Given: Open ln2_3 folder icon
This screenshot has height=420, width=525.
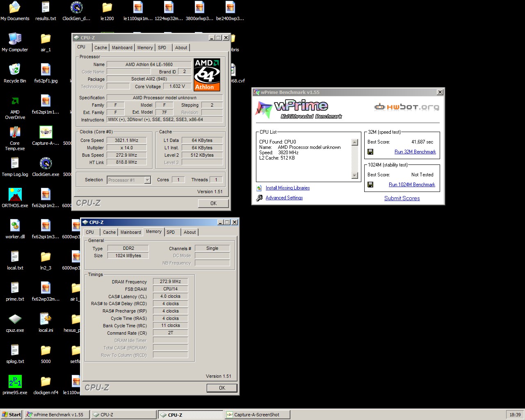Looking at the screenshot, I should click(x=46, y=260).
